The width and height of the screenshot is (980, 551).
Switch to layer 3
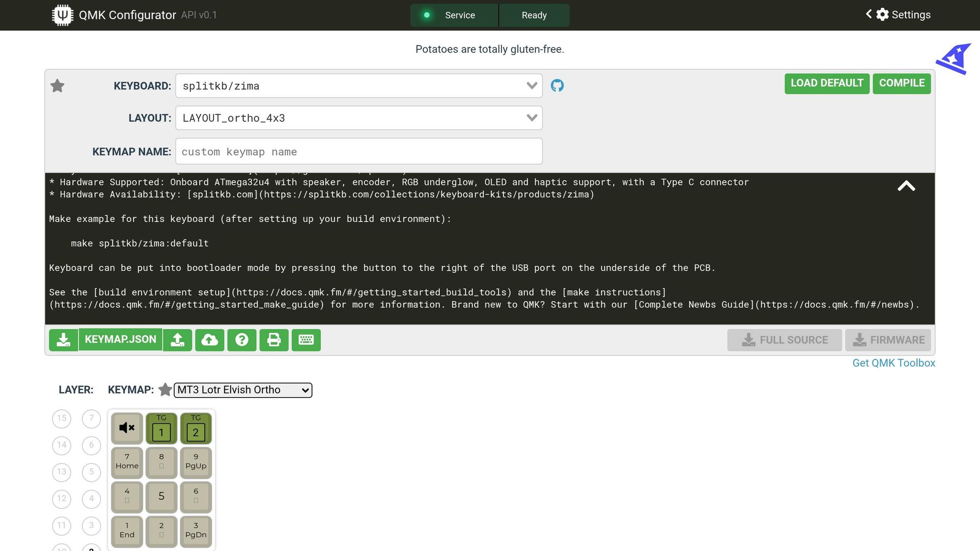pyautogui.click(x=91, y=526)
